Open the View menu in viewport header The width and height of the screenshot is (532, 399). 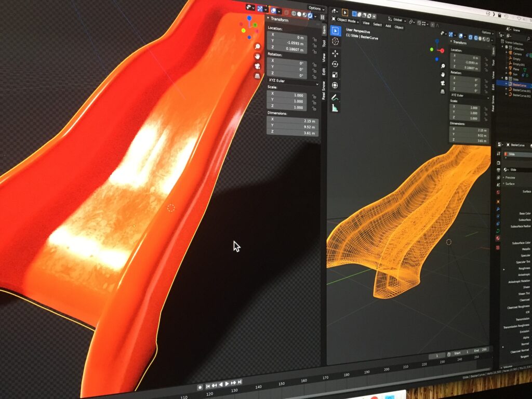pos(366,23)
